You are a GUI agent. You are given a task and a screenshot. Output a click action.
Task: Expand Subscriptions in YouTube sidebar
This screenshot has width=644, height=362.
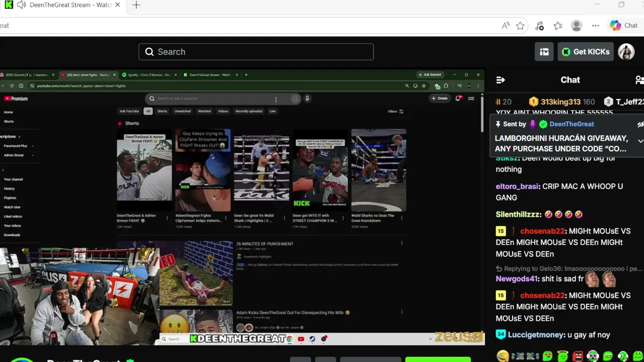click(10, 136)
